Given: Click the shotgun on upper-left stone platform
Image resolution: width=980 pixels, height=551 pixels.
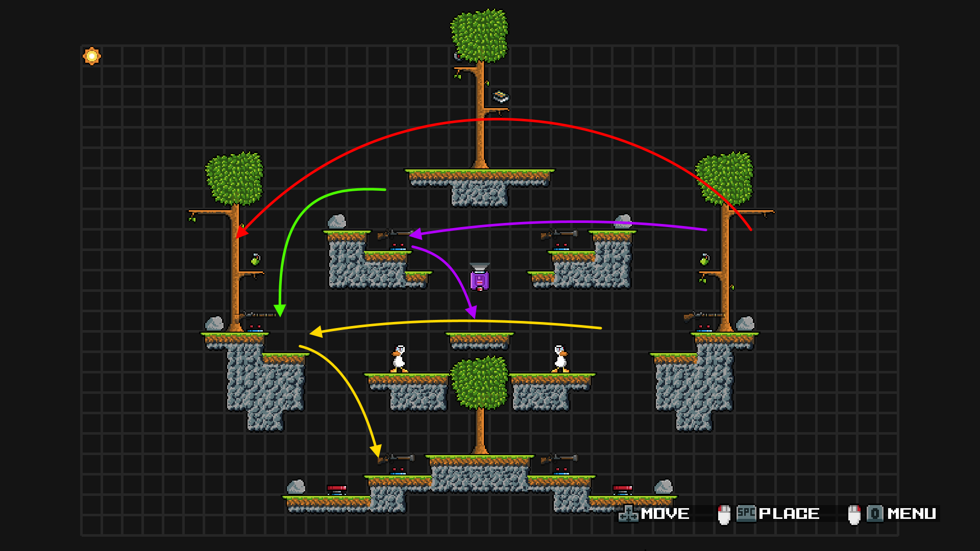Looking at the screenshot, I should click(395, 234).
